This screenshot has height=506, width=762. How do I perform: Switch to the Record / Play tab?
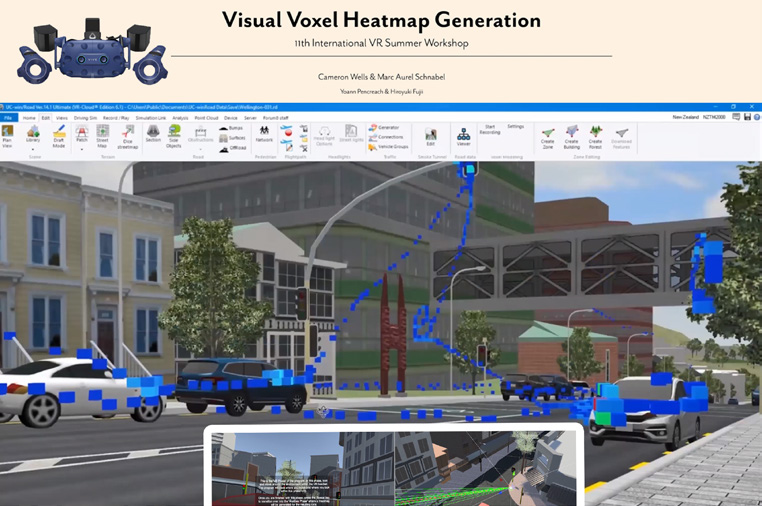pyautogui.click(x=116, y=118)
